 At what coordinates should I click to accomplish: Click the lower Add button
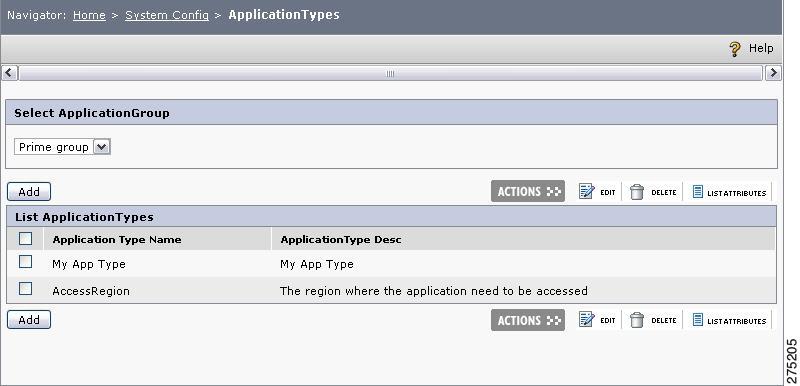29,320
